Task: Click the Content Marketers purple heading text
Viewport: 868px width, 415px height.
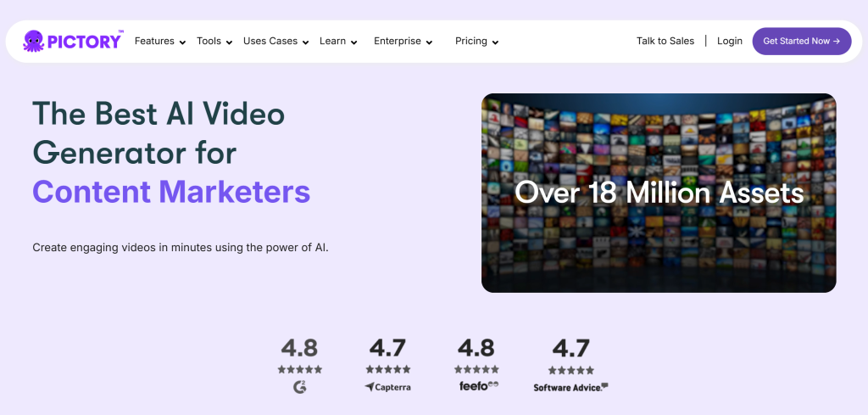Action: pos(171,192)
